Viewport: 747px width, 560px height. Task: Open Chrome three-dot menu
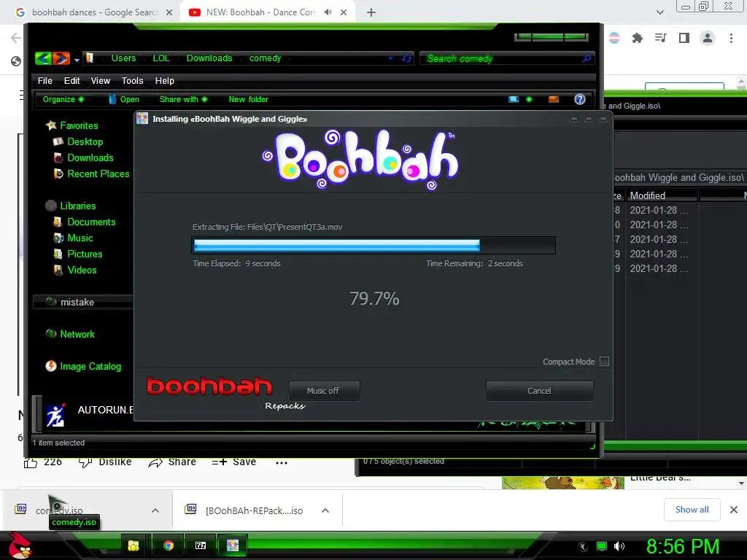[x=731, y=38]
